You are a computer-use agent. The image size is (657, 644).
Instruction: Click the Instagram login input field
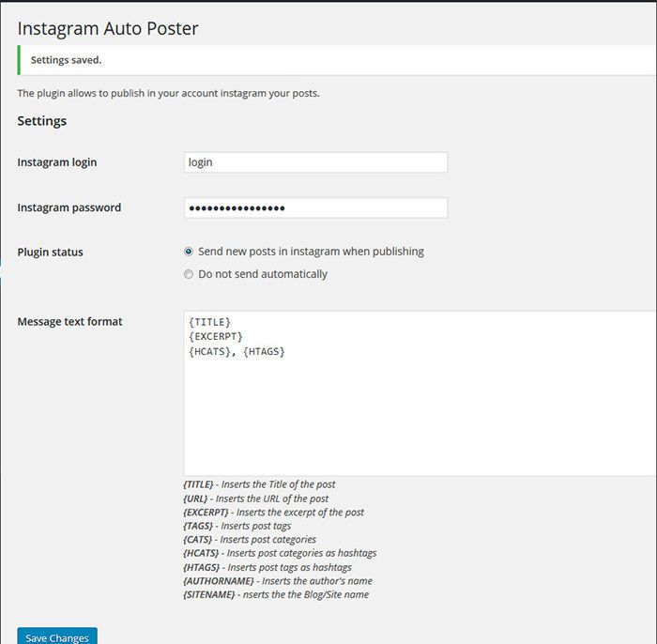pyautogui.click(x=315, y=162)
